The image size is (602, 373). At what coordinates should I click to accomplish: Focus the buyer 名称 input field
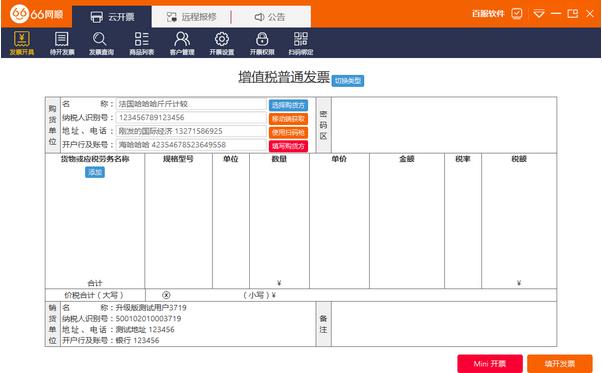click(x=191, y=104)
